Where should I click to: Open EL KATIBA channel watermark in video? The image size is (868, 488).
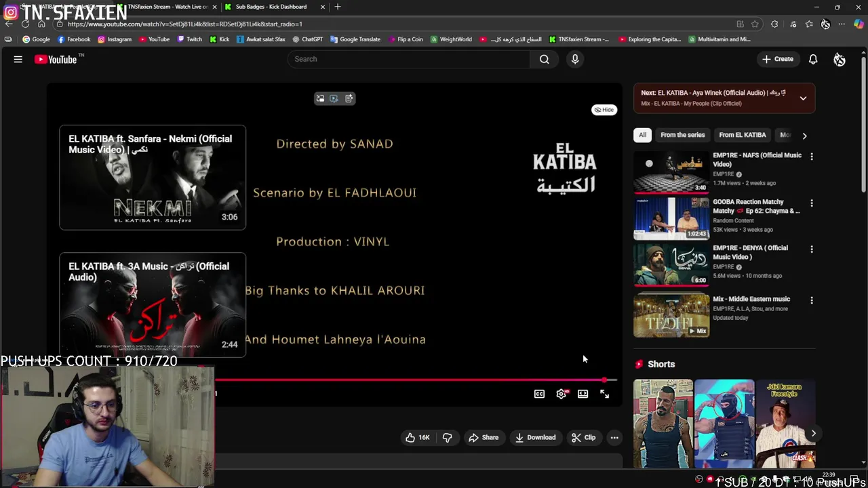(564, 167)
